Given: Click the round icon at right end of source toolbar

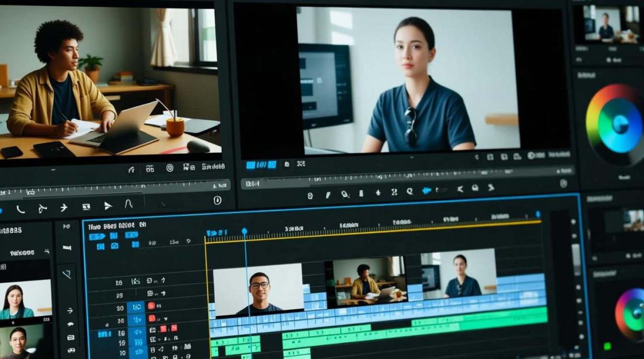Looking at the screenshot, I should pyautogui.click(x=218, y=201).
